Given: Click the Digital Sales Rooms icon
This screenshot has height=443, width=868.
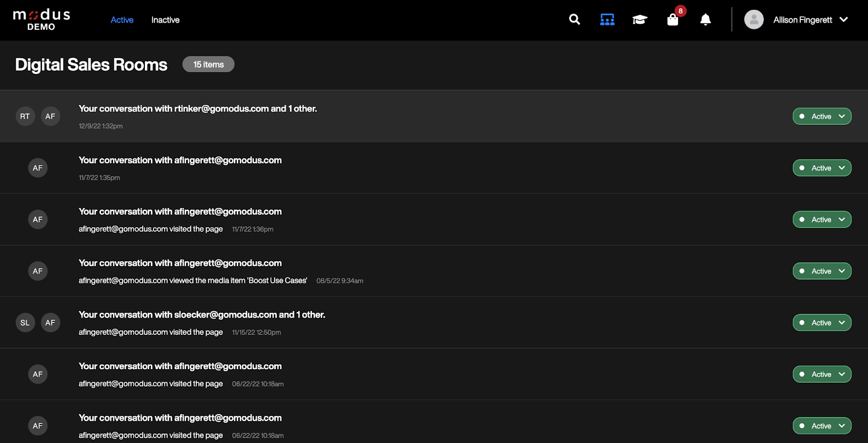Looking at the screenshot, I should pos(607,20).
